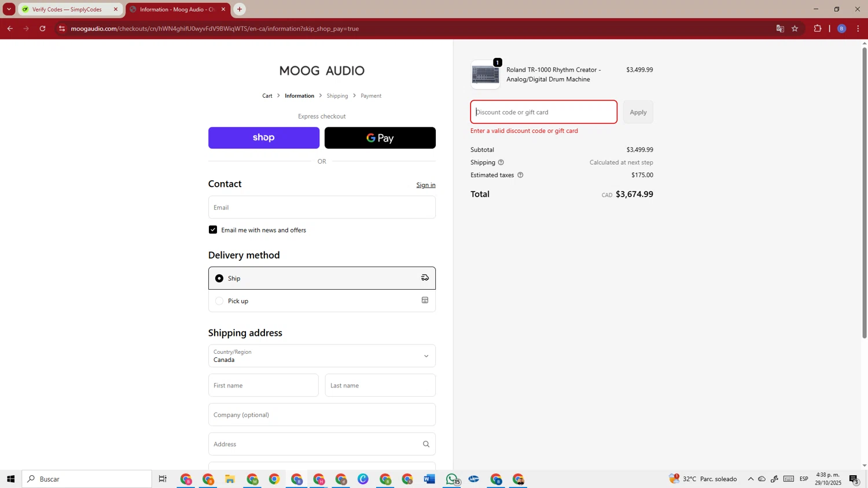The width and height of the screenshot is (868, 488).
Task: Focus the Company (optional) field
Action: 322,415
